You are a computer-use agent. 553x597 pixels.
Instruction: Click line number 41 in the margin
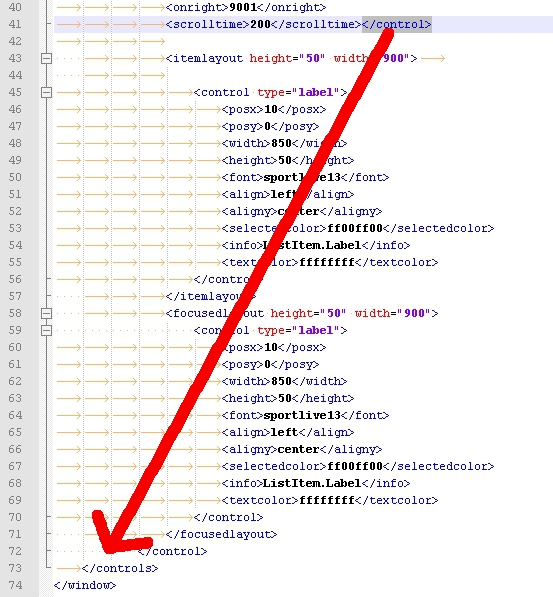[15, 24]
